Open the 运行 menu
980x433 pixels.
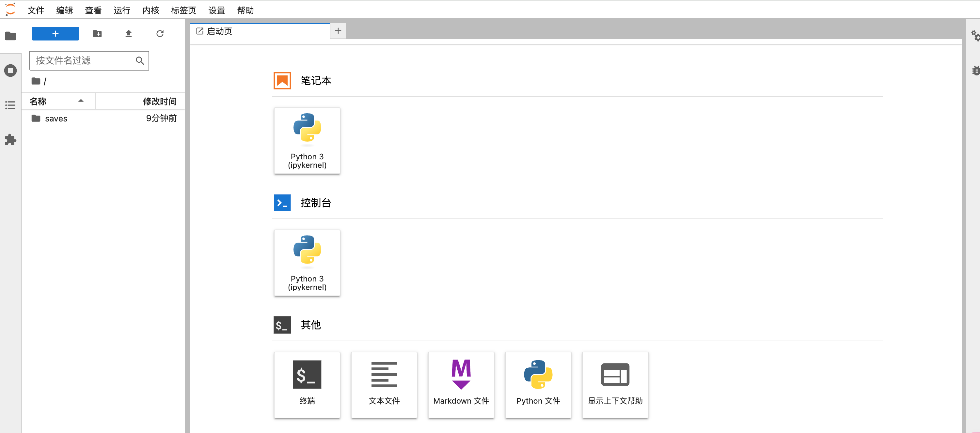pos(122,10)
